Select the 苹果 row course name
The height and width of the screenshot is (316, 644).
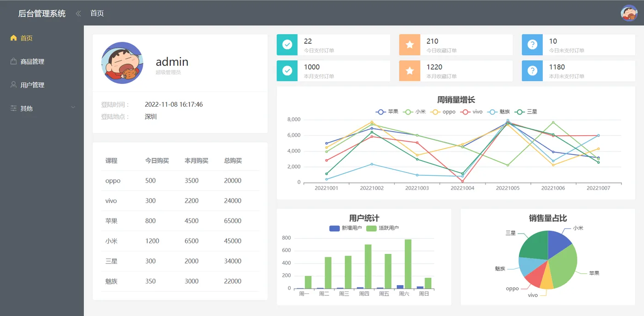coord(111,221)
